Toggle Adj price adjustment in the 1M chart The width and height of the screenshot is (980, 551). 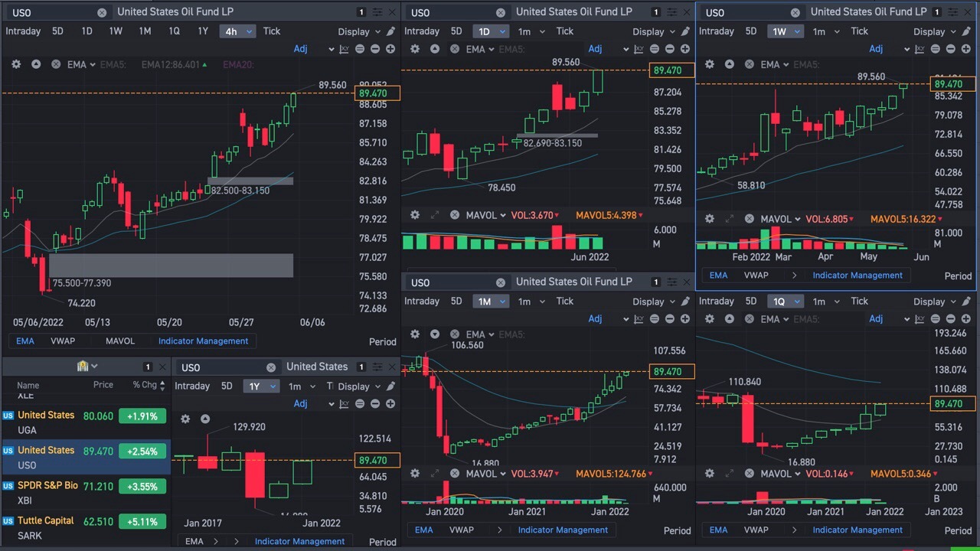(595, 319)
